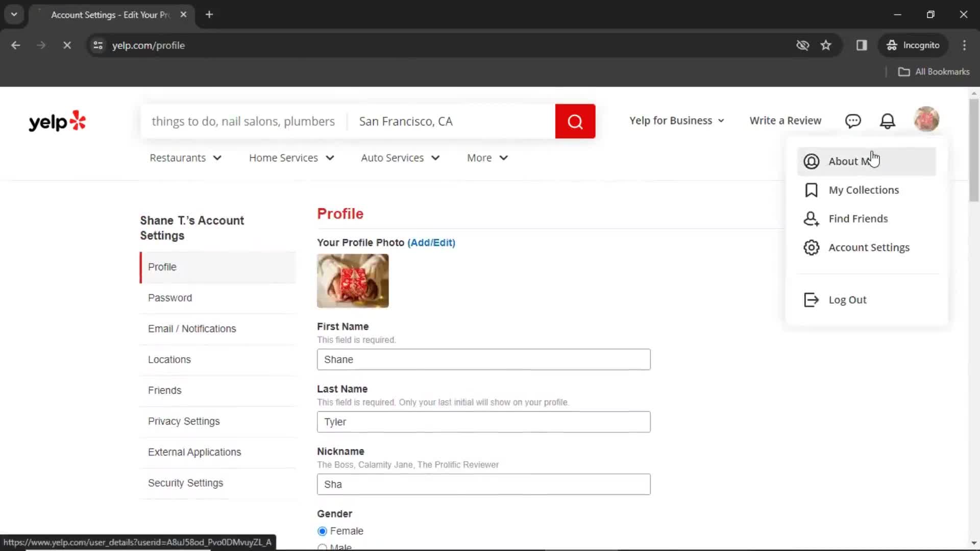The height and width of the screenshot is (551, 980).
Task: Expand the More dropdown
Action: [x=488, y=158]
